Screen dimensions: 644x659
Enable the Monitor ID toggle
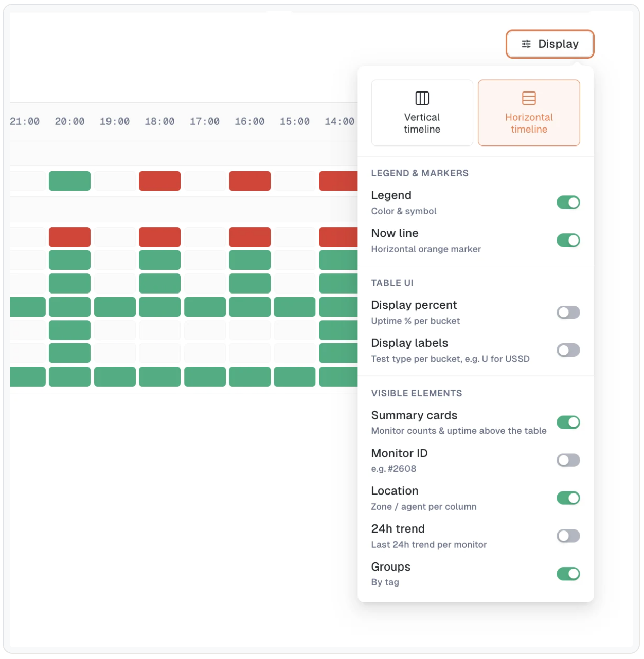(568, 461)
